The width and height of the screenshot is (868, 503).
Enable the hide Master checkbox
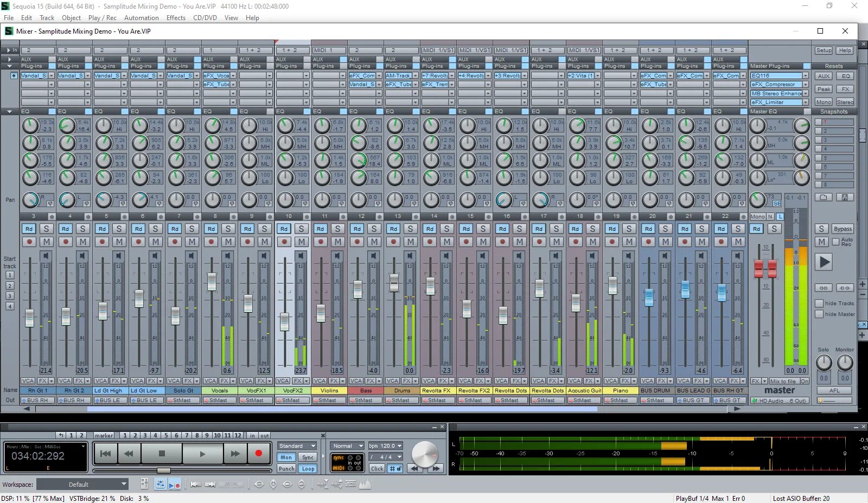point(820,314)
